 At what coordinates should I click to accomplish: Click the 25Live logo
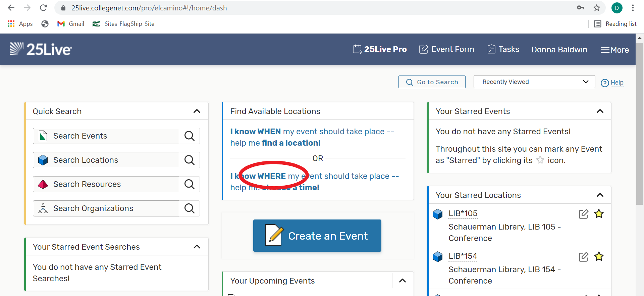click(x=41, y=49)
